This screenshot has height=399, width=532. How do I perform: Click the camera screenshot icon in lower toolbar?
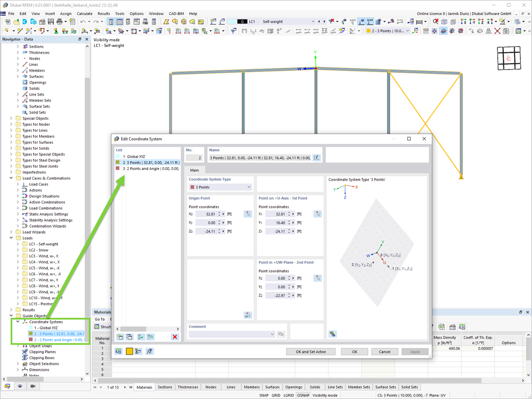[x=506, y=31]
